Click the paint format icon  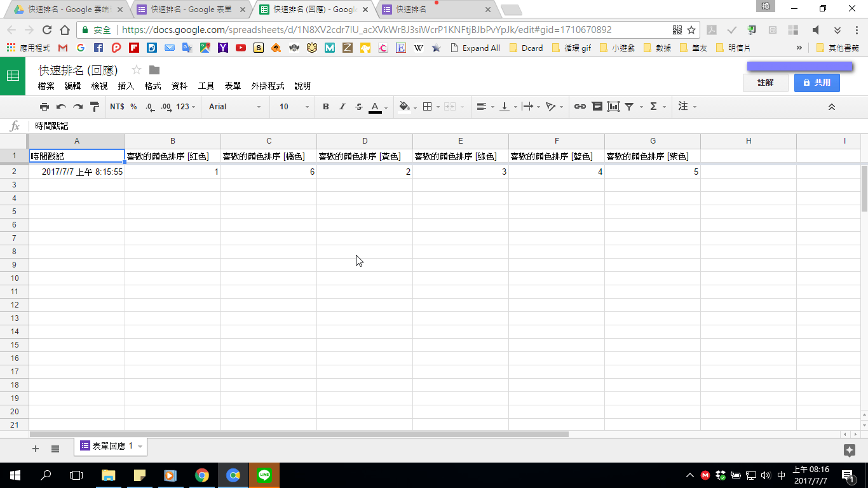[95, 107]
